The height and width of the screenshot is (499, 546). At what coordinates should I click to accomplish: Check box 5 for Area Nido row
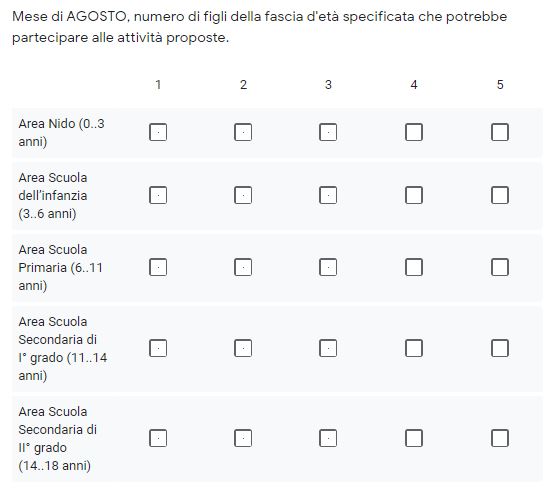pyautogui.click(x=500, y=132)
